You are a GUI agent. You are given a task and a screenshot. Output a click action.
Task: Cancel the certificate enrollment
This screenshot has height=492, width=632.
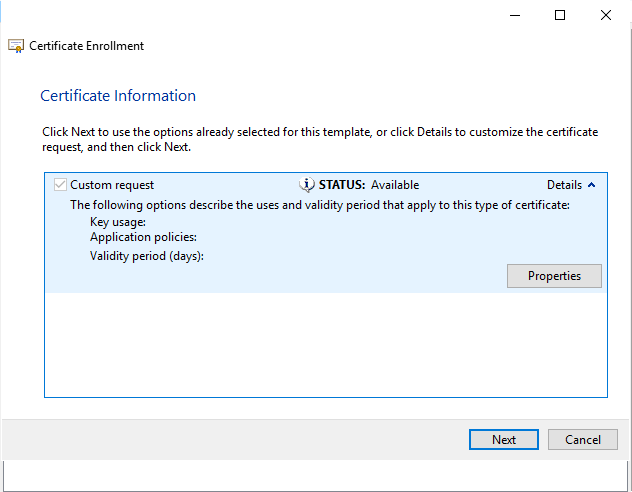[582, 440]
